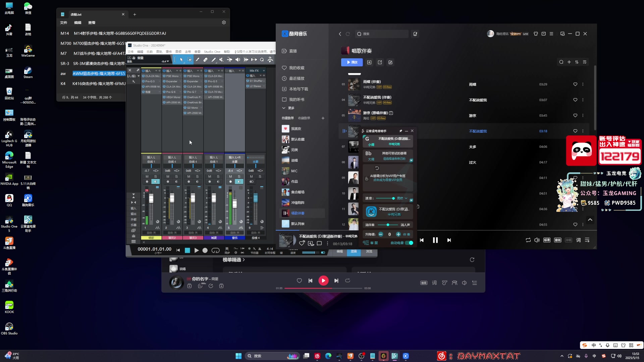This screenshot has height=362, width=644.
Task: Open 音轨 menu in Studio One
Action: click(x=159, y=52)
